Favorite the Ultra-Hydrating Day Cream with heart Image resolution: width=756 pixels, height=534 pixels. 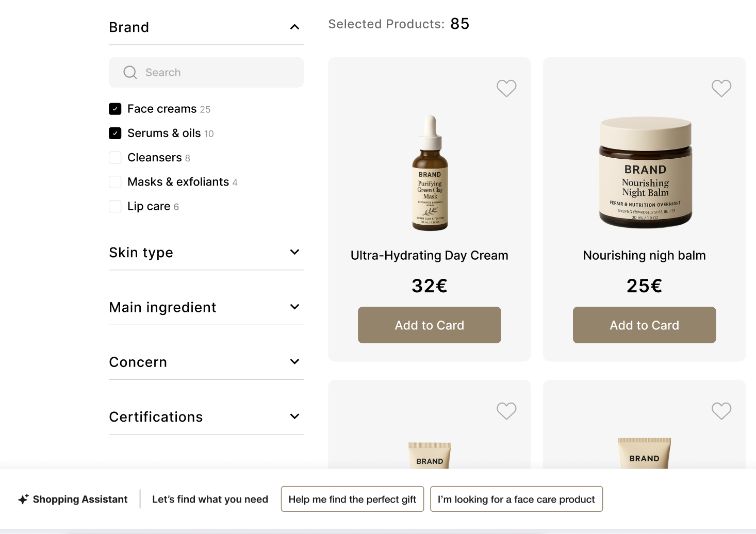506,88
